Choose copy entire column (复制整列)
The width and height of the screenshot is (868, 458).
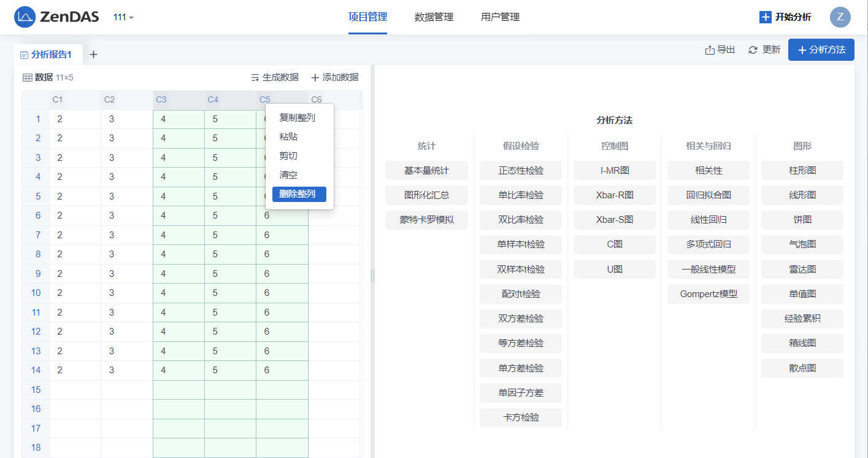[297, 117]
